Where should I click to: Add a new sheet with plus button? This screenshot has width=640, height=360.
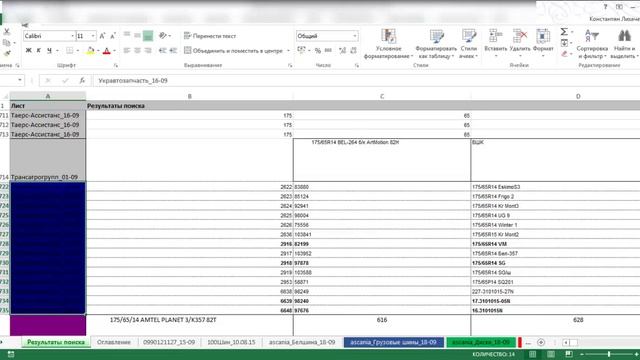coord(541,342)
